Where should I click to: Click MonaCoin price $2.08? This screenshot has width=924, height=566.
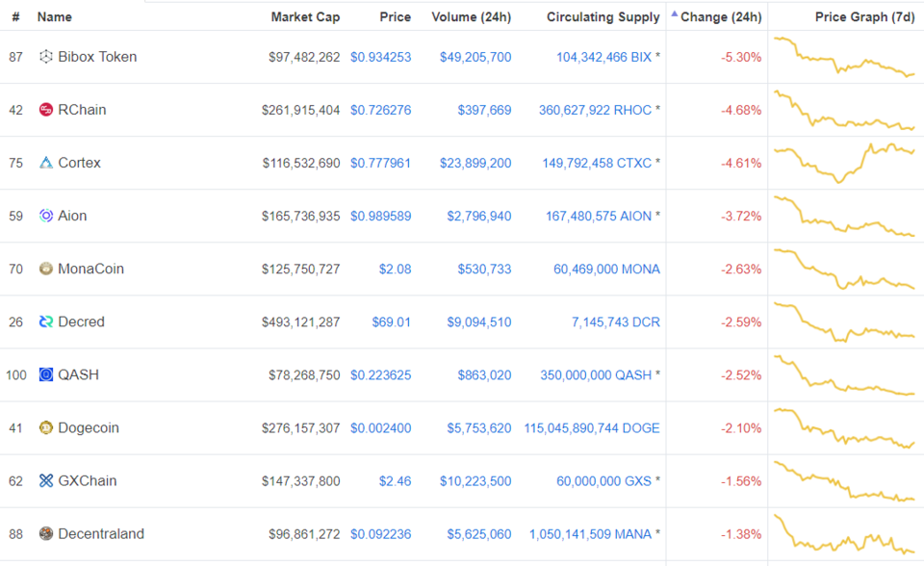(395, 270)
